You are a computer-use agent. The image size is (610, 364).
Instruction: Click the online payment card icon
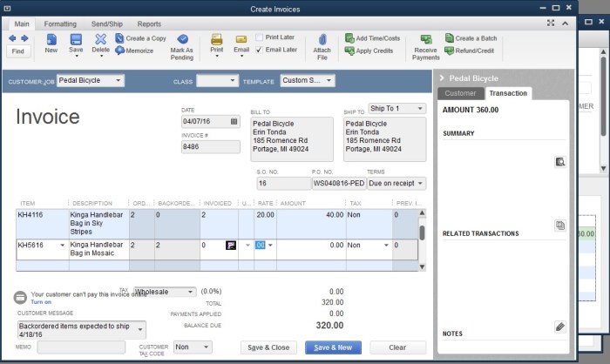(x=20, y=298)
